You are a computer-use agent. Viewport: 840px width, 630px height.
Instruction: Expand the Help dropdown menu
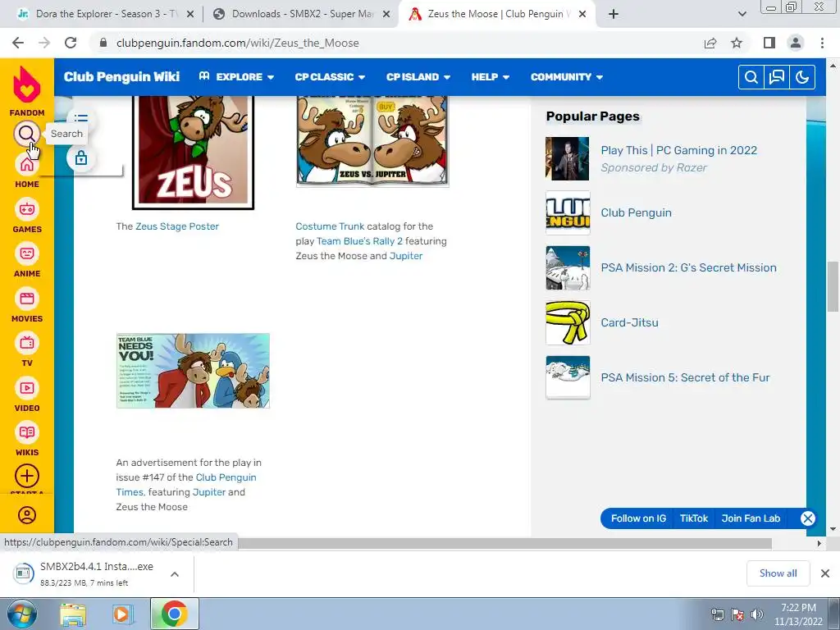[x=491, y=77]
